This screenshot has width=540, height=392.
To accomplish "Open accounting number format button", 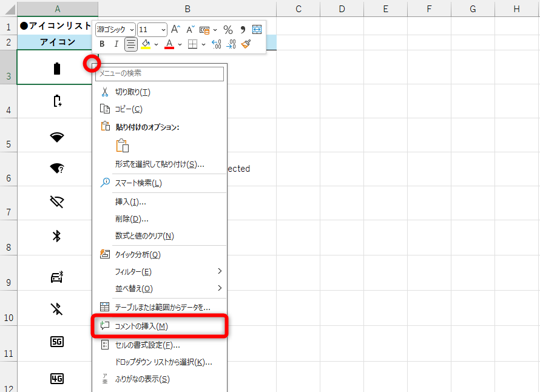I will coord(204,30).
